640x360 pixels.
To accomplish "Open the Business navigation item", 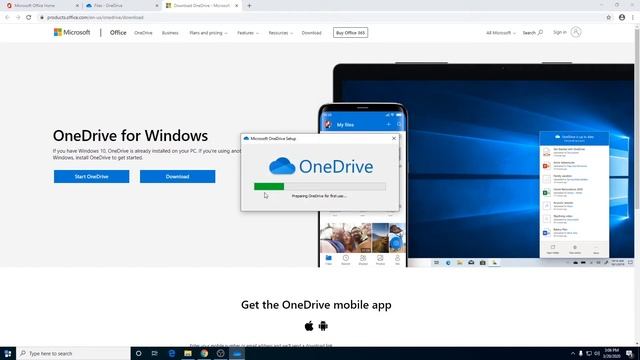I will pyautogui.click(x=170, y=33).
